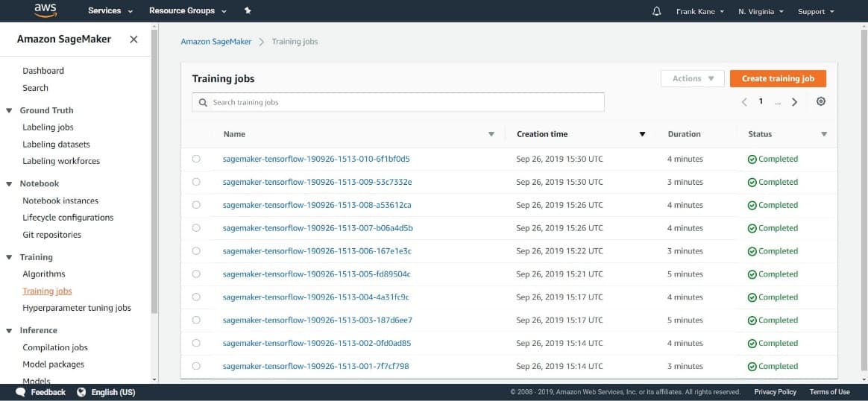
Task: Open Hyperparameter tuning jobs
Action: [77, 308]
